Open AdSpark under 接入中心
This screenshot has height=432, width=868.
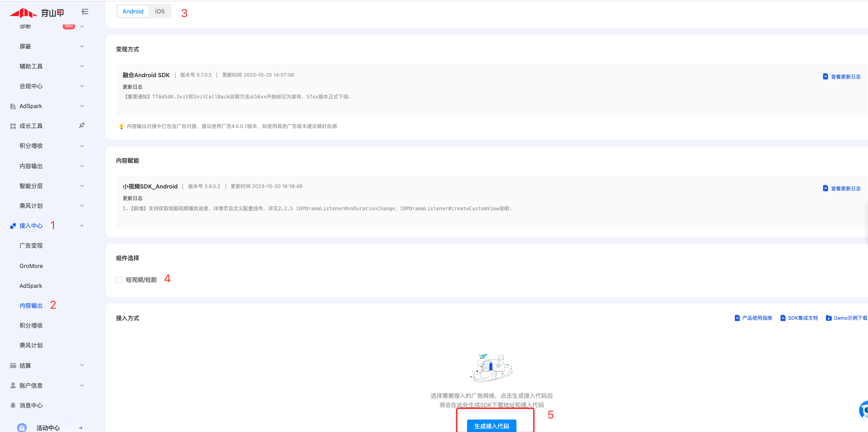tap(31, 286)
